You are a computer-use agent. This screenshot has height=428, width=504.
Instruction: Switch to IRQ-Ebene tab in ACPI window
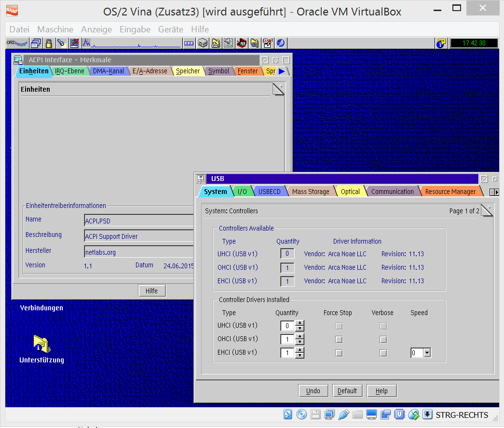pos(69,71)
